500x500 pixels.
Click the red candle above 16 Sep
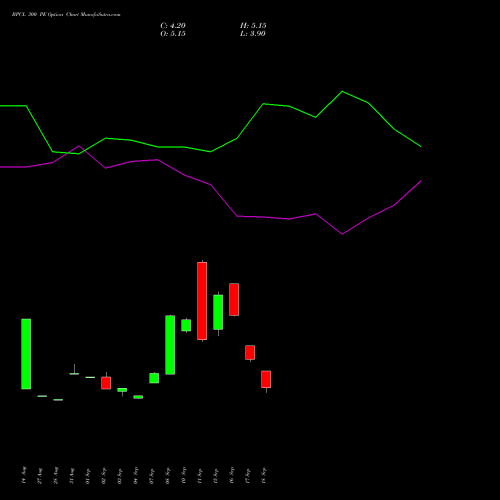[x=234, y=299]
